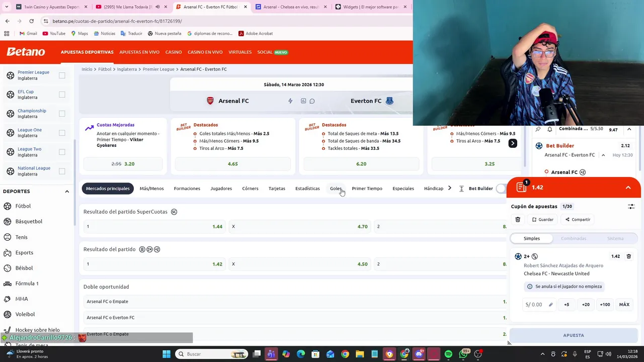Check the National League Inglaterra checkbox
This screenshot has height=362, width=644.
62,171
